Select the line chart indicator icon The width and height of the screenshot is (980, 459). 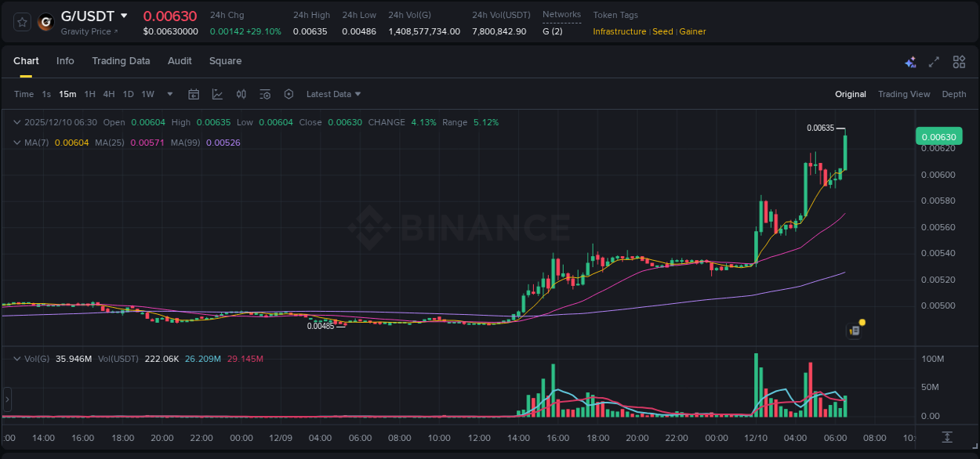tap(217, 94)
